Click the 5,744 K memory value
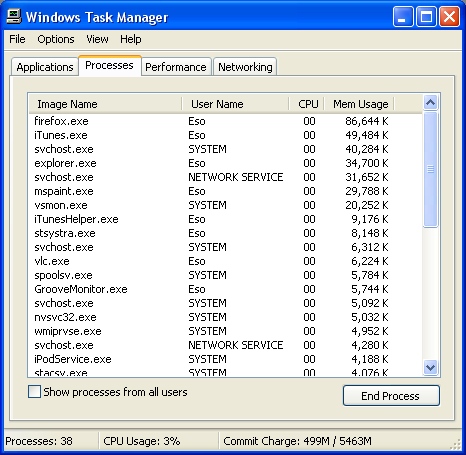Image resolution: width=466 pixels, height=455 pixels. (370, 289)
